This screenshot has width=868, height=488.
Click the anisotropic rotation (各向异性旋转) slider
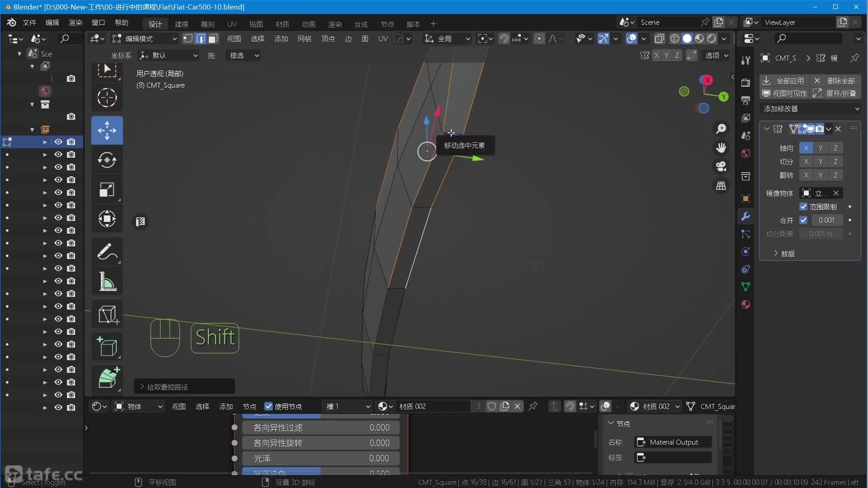point(321,443)
